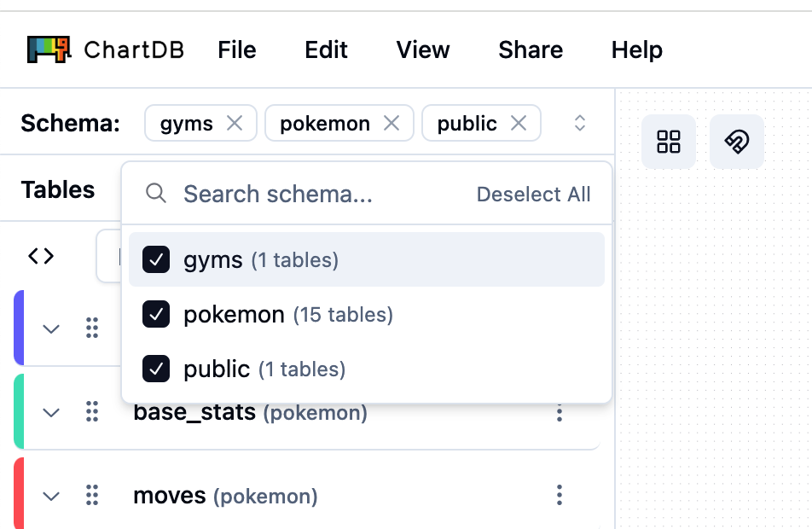The image size is (812, 529).
Task: Grab the base_stats drag handle
Action: click(x=92, y=413)
